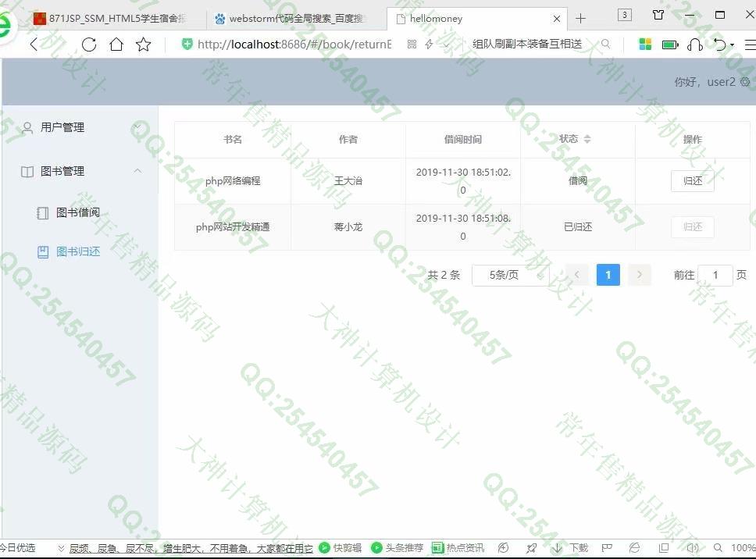Viewport: 756px width, 559px height.
Task: Click the 用户管理 person icon
Action: 27,128
